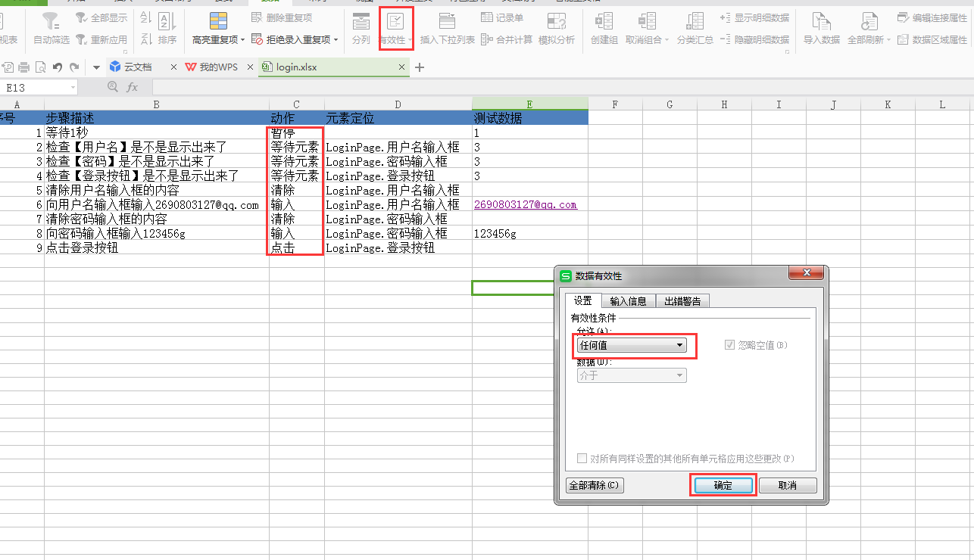Click 隐藏明细数据 to hide detail data
Image resolution: width=974 pixels, height=560 pixels.
754,39
